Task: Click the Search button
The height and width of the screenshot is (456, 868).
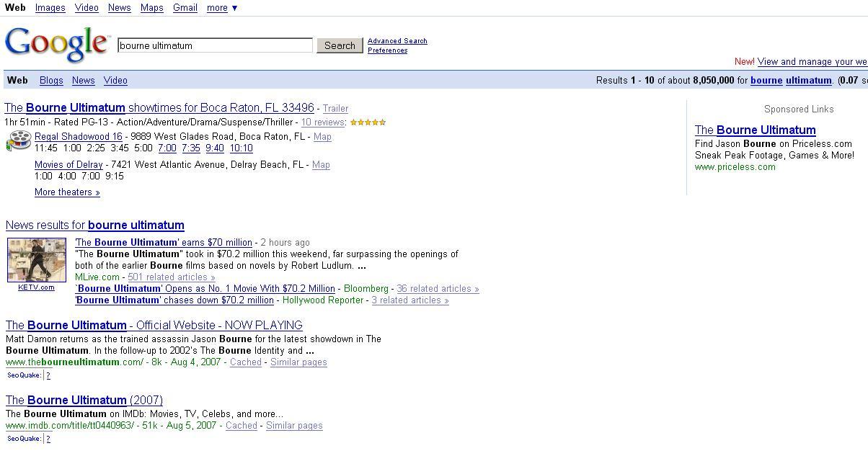Action: point(340,45)
